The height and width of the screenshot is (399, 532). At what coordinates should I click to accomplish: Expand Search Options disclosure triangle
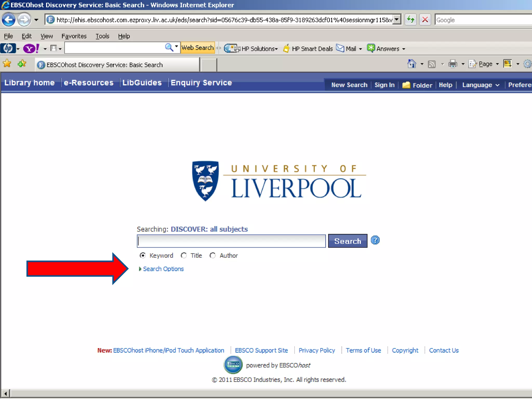[140, 269]
